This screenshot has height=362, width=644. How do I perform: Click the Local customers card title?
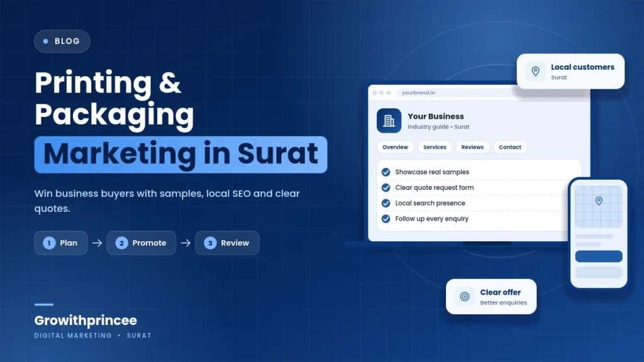point(582,67)
